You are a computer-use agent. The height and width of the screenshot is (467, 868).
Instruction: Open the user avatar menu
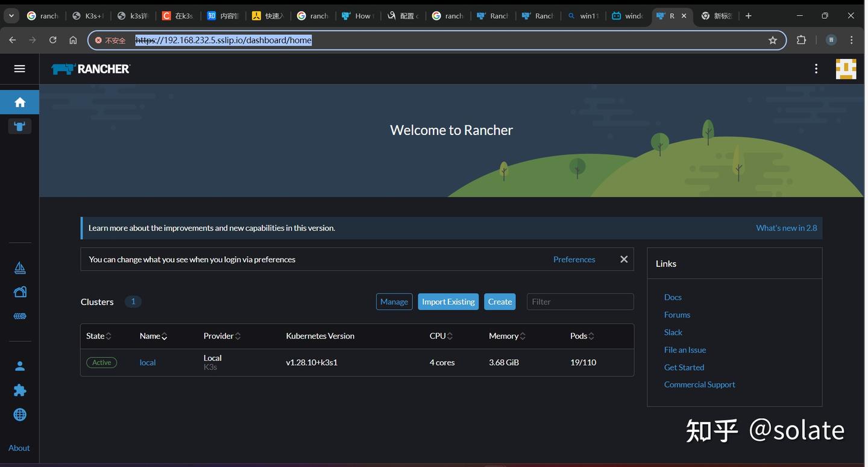(846, 69)
